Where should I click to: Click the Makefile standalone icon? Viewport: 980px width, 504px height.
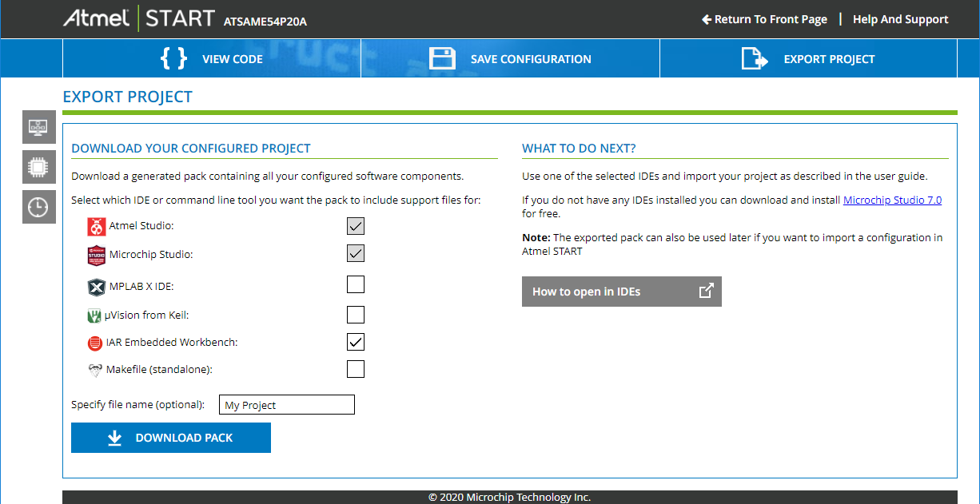coord(95,370)
